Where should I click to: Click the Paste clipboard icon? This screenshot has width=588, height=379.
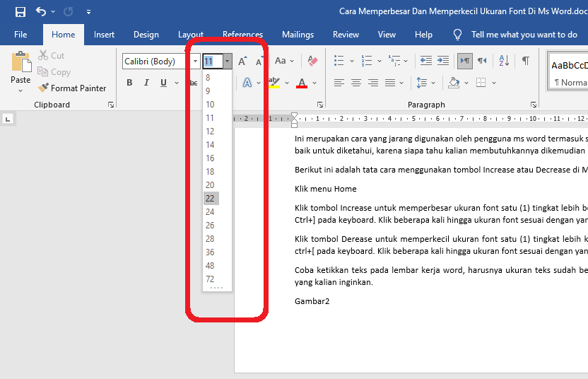point(21,62)
